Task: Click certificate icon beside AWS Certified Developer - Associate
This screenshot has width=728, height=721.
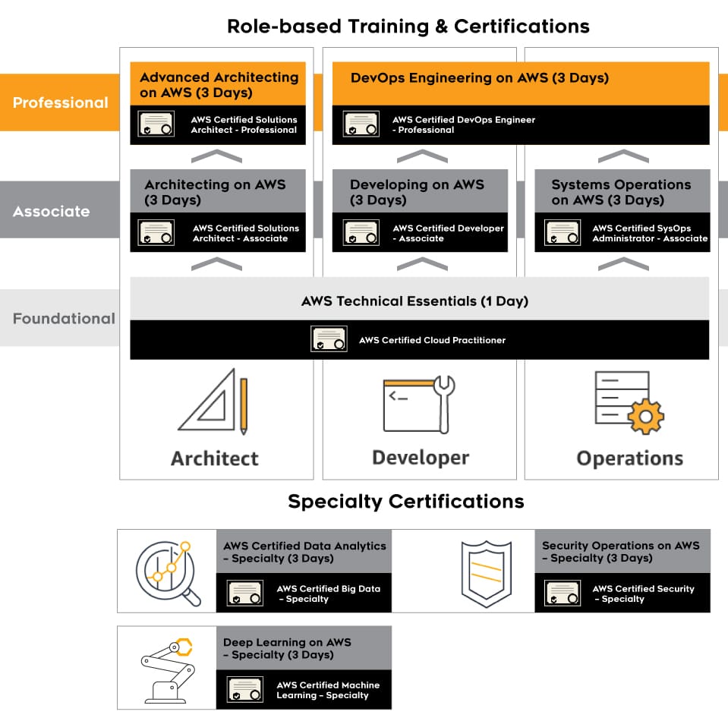Action: pos(361,232)
